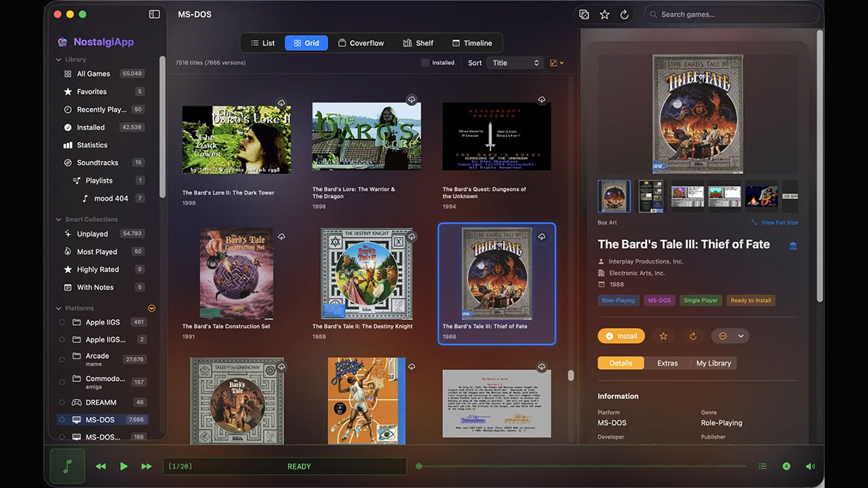Screen dimensions: 868x488
Task: Select the MS-DOS platform radio button
Action: (x=62, y=420)
